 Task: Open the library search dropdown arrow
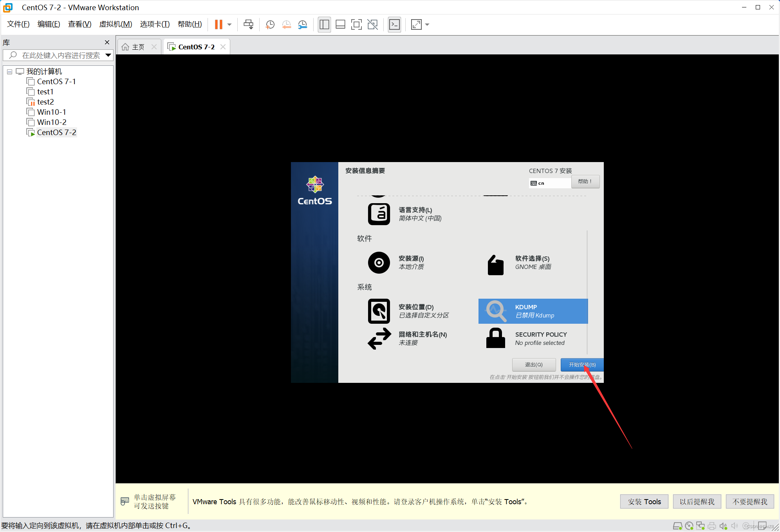point(108,55)
